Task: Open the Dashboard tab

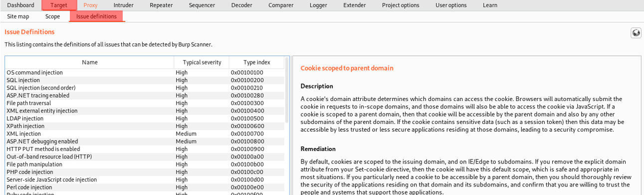Action: pos(20,5)
